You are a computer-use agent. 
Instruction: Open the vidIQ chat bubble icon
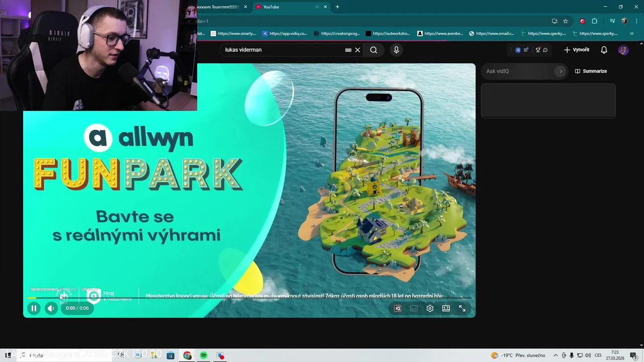[x=545, y=50]
